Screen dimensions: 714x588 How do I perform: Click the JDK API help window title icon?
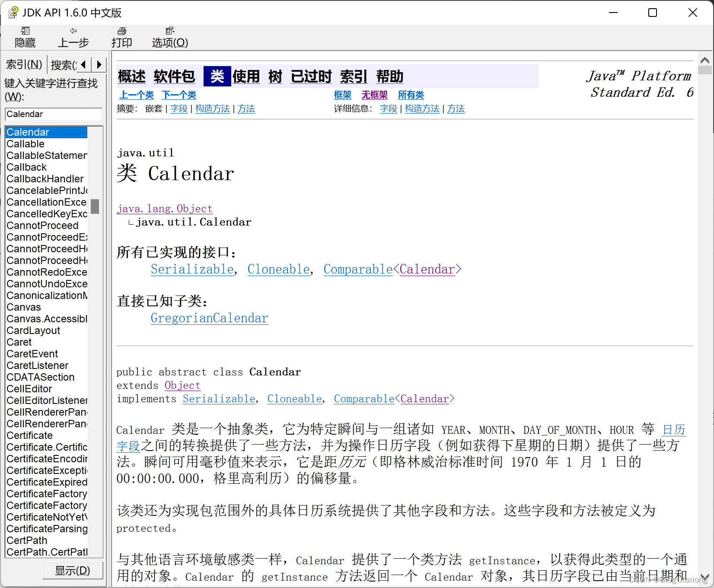point(13,13)
